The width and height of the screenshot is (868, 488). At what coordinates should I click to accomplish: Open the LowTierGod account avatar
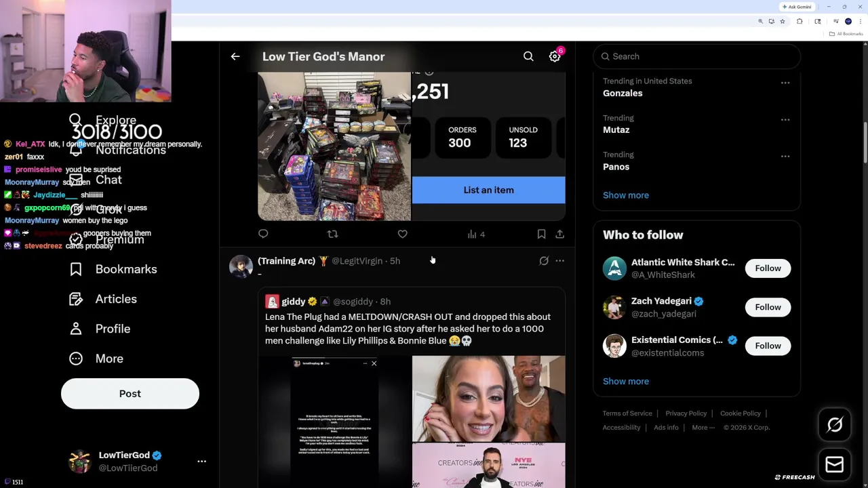coord(80,461)
